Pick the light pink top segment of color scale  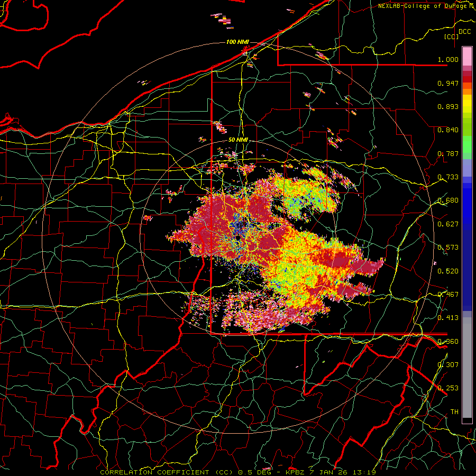tap(467, 57)
